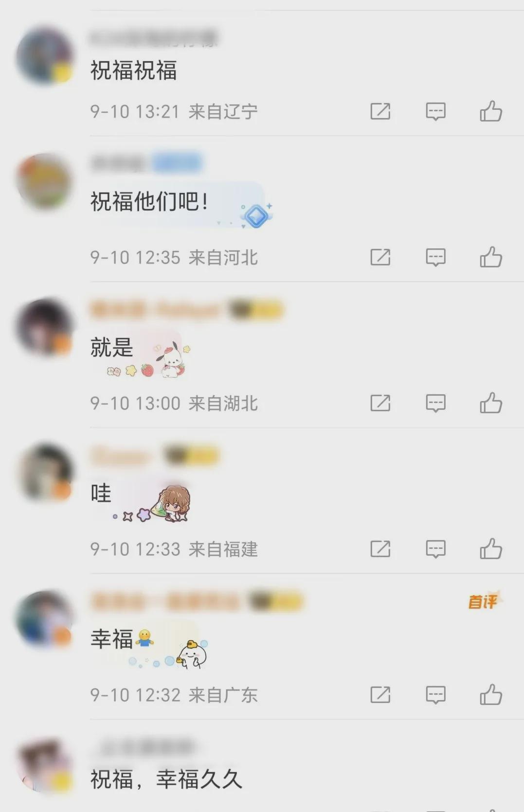Screen dimensions: 524x812
Task: Like the 祝福他们吧! comment from 河北
Action: [490, 257]
